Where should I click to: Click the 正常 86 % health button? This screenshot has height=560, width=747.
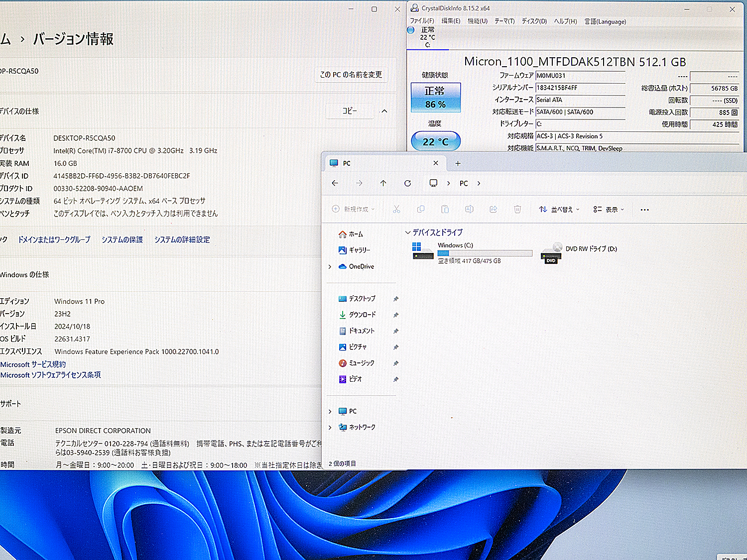[x=436, y=97]
